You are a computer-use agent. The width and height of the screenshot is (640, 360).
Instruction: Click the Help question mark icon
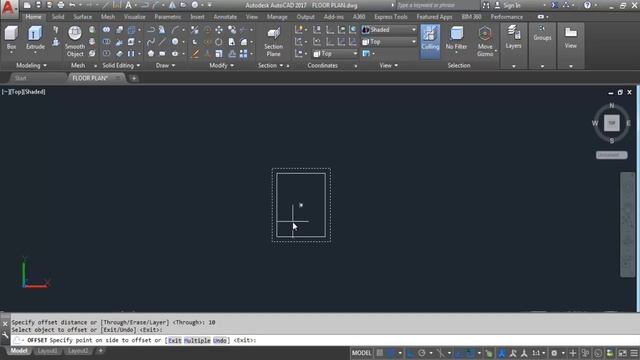pyautogui.click(x=587, y=5)
